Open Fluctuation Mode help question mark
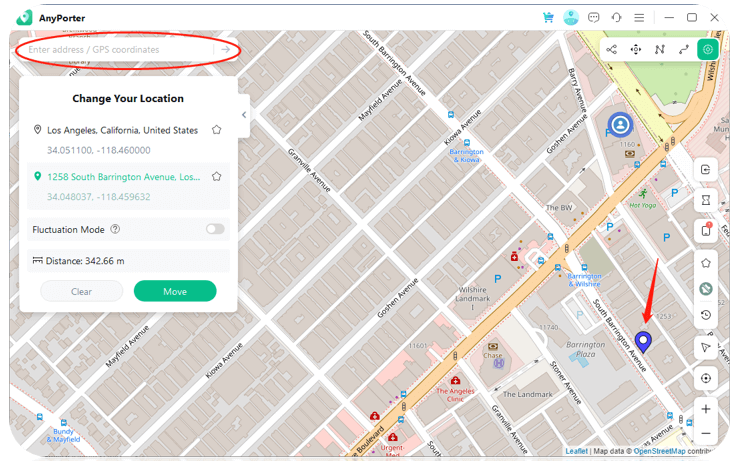Image resolution: width=747 pixels, height=461 pixels. (115, 229)
